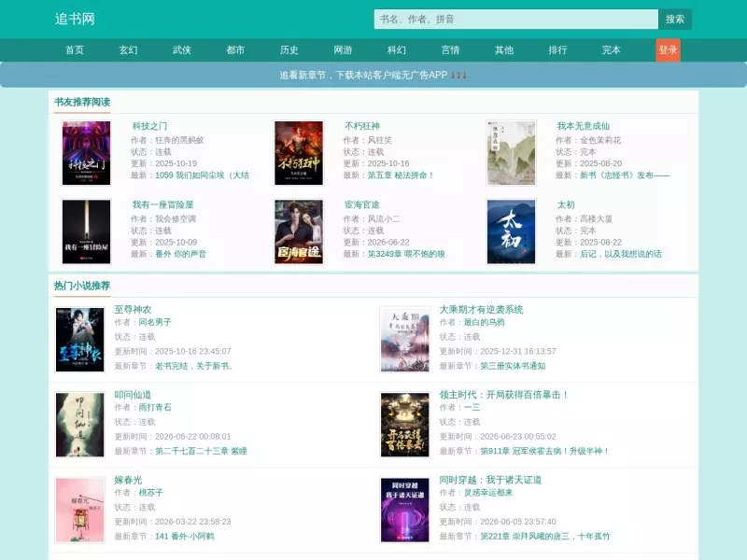Image resolution: width=747 pixels, height=560 pixels.
Task: Open the 叩问仙道 book cover
Action: 80,425
